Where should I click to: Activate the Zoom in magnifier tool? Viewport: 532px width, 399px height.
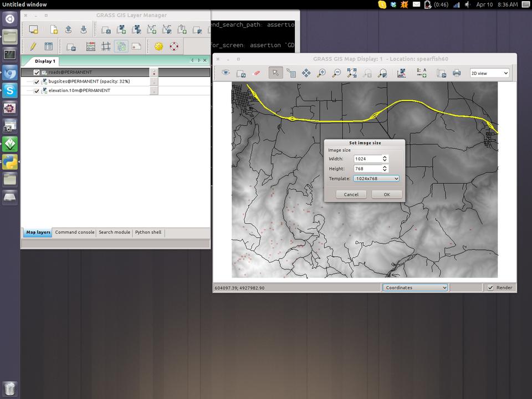(321, 73)
